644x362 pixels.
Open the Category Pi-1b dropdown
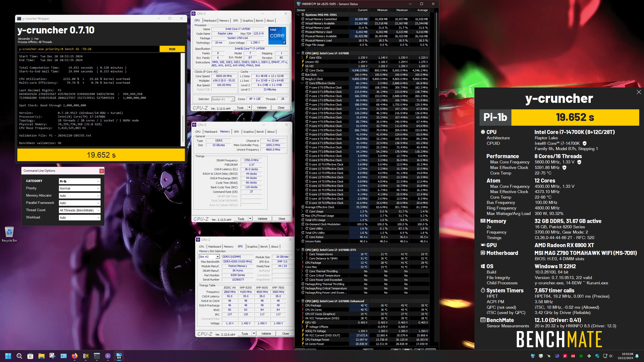click(80, 181)
